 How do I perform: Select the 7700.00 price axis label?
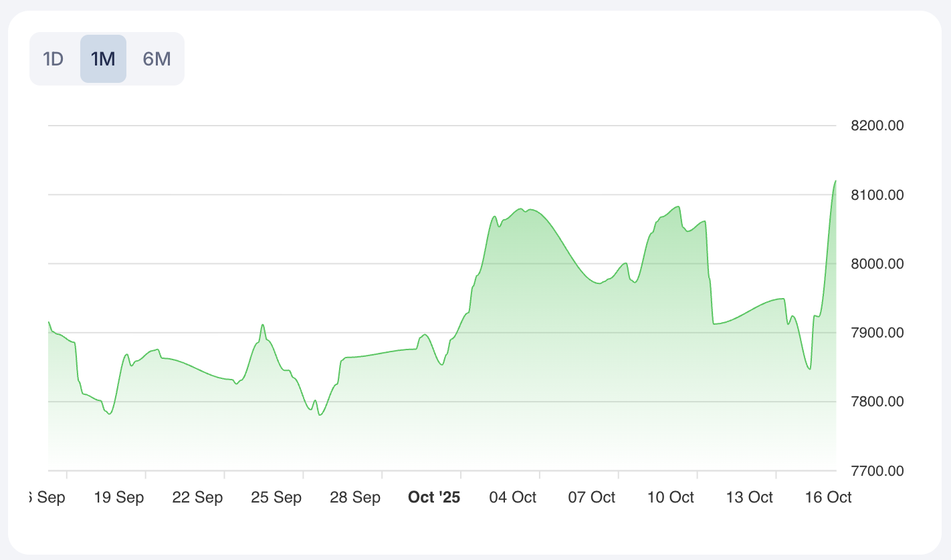[877, 470]
